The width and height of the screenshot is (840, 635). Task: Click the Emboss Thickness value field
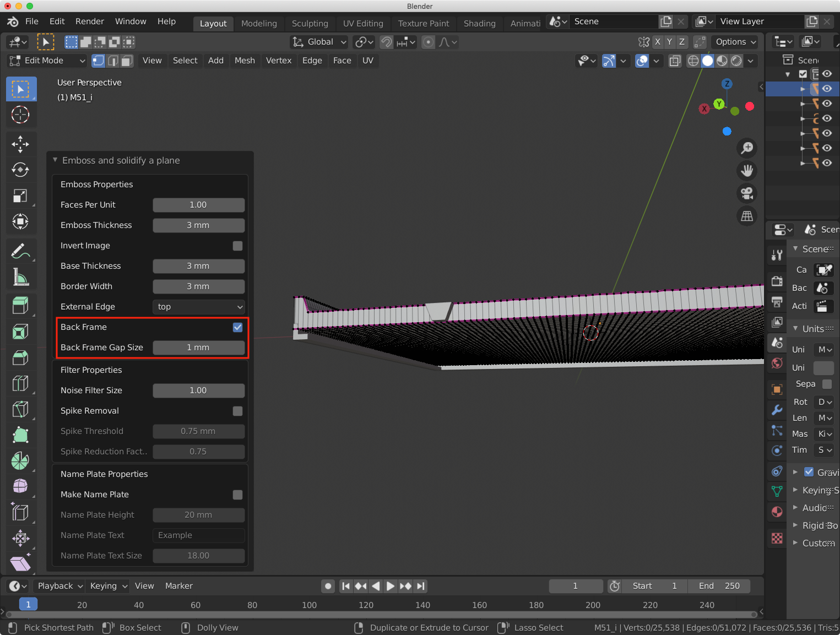198,225
